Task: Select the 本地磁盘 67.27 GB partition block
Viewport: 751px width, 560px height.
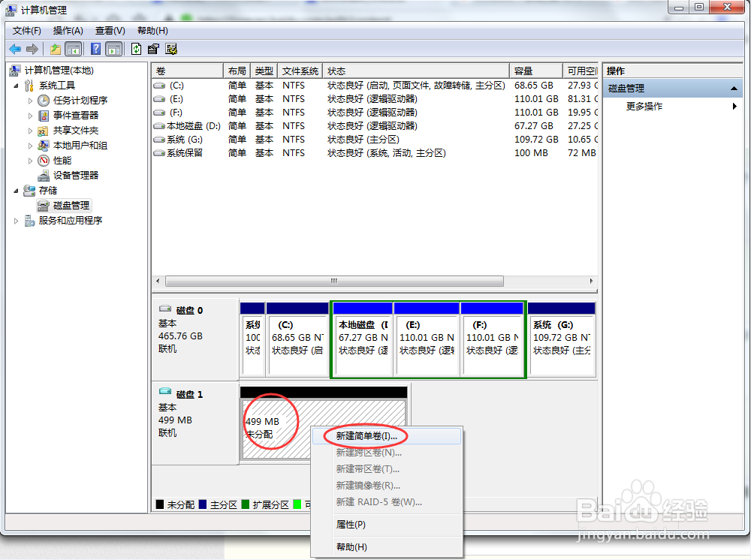Action: click(363, 340)
